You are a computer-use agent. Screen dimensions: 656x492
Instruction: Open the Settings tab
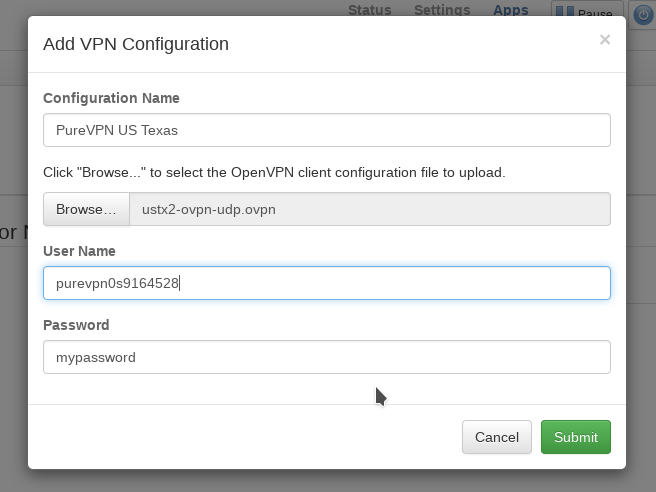441,10
